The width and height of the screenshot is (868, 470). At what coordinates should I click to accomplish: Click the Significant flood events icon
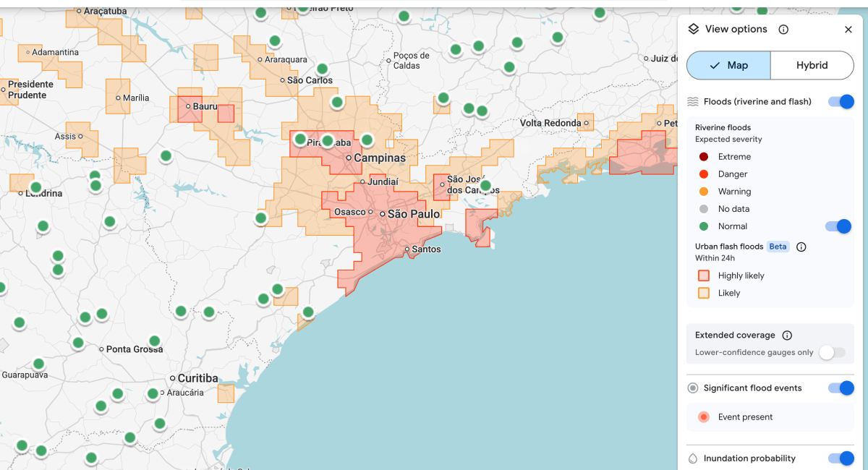click(692, 388)
